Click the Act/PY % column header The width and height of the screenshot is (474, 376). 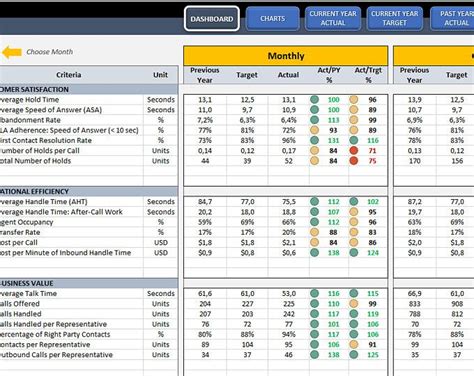[x=329, y=75]
